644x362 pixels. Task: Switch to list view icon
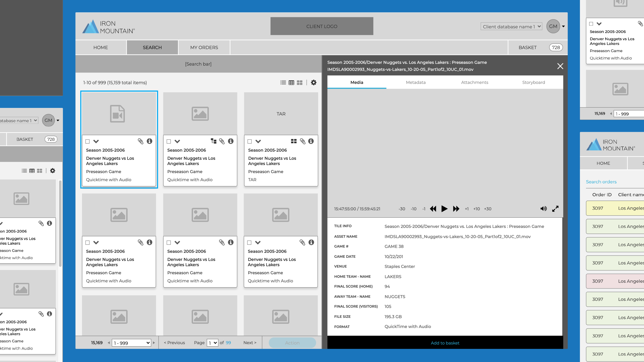pyautogui.click(x=283, y=82)
